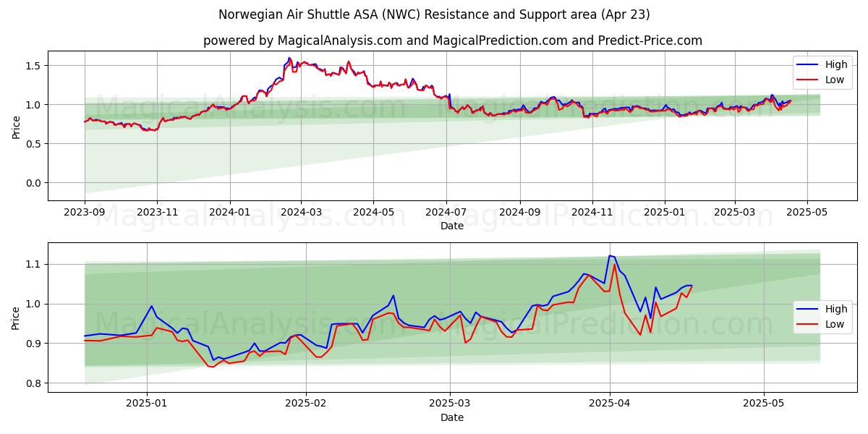
Task: Click the '2024-11' x-axis label in top chart
Action: (592, 213)
